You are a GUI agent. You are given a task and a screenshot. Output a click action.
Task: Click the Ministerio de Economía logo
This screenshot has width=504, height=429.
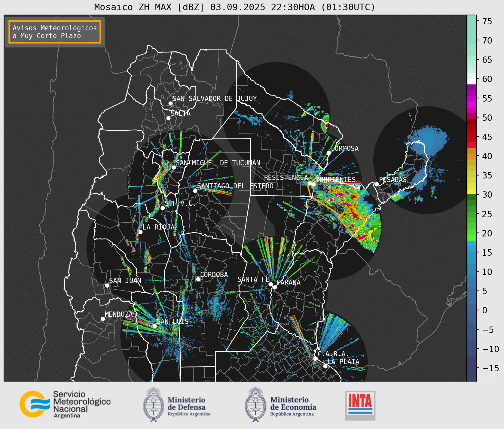pos(280,405)
